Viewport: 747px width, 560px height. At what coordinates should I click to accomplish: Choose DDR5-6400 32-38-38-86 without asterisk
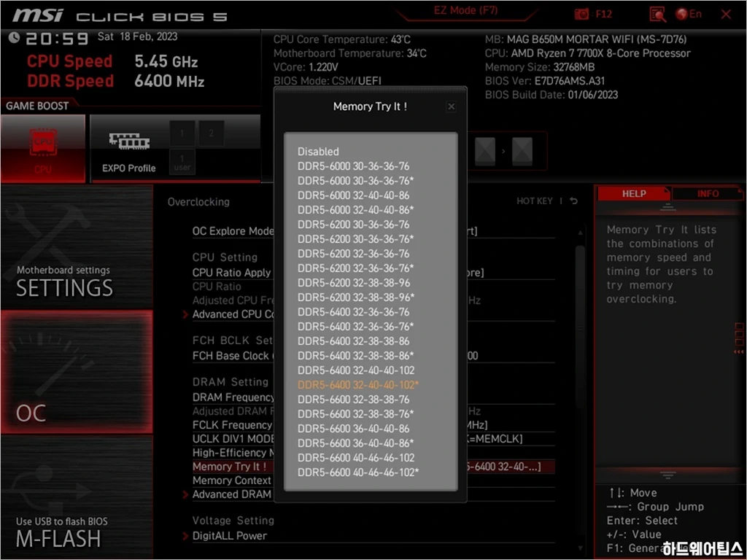click(x=354, y=341)
